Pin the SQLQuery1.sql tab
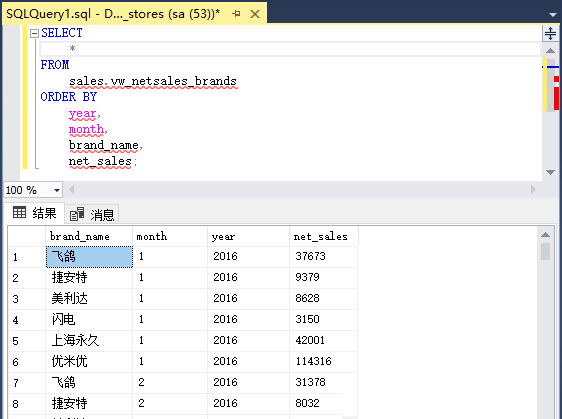562x419 pixels. coord(236,14)
